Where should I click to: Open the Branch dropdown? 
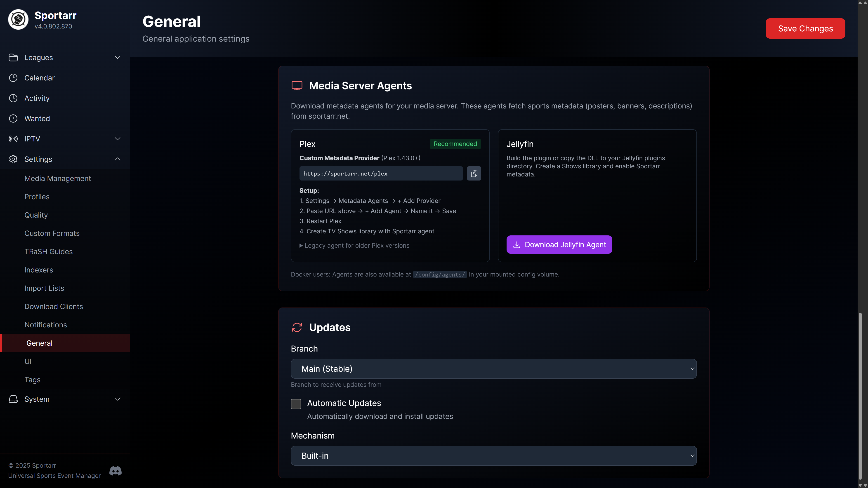tap(494, 369)
